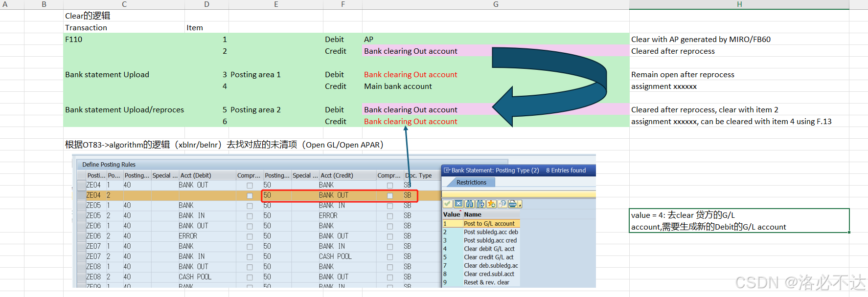Tick credit Compr. checkbox in ZE07 2 row

390,257
